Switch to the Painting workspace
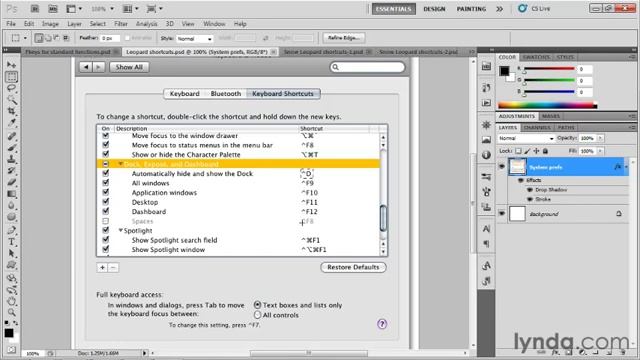The width and height of the screenshot is (640, 360). click(471, 9)
